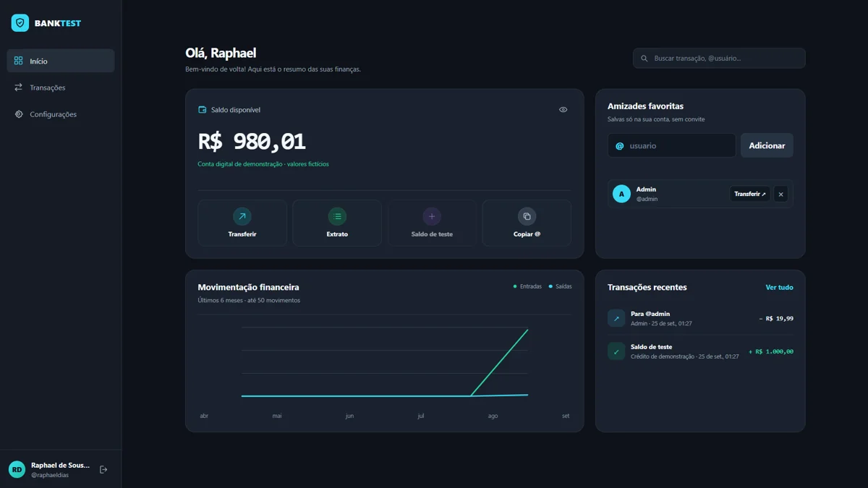The image size is (868, 488).
Task: Click the Ver tudo link
Action: pyautogui.click(x=780, y=287)
